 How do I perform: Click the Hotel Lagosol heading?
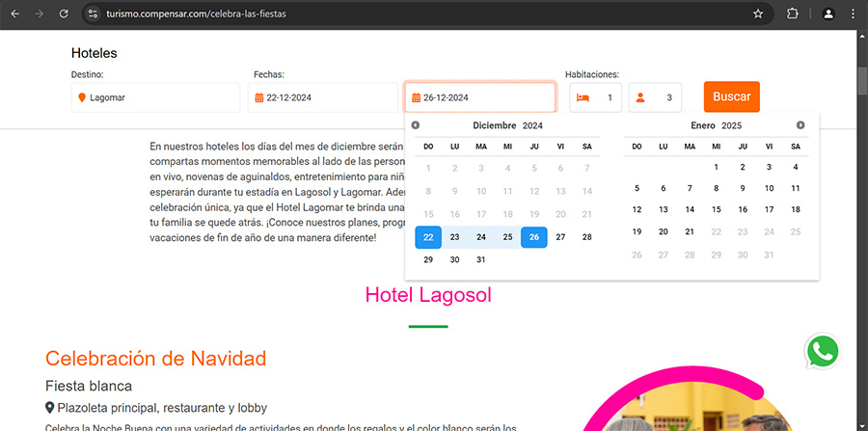(428, 295)
